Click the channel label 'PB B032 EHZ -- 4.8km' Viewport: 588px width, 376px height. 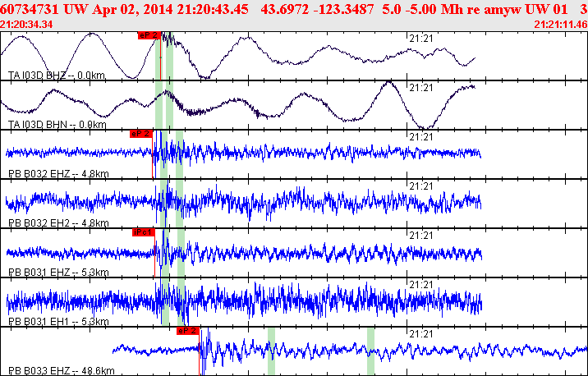pos(58,174)
